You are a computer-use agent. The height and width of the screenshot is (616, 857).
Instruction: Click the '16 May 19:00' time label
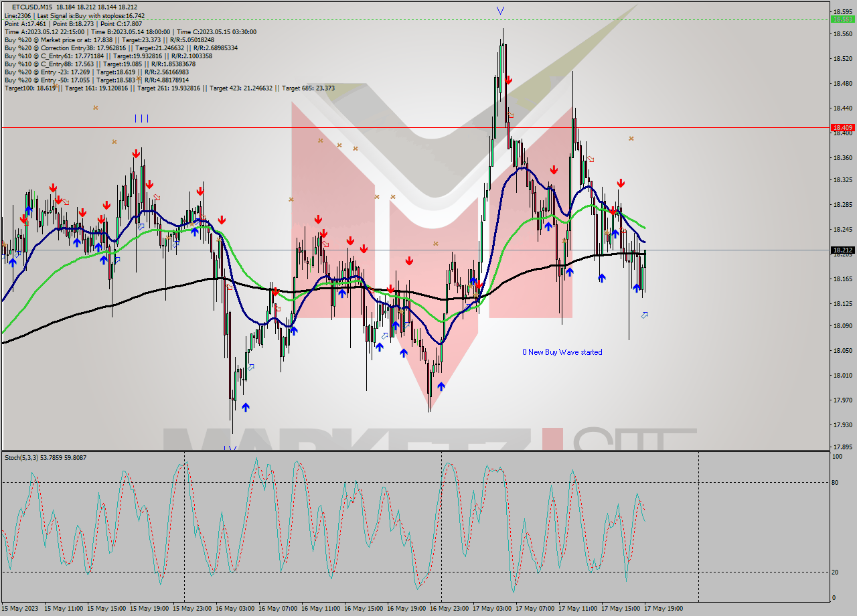(406, 609)
